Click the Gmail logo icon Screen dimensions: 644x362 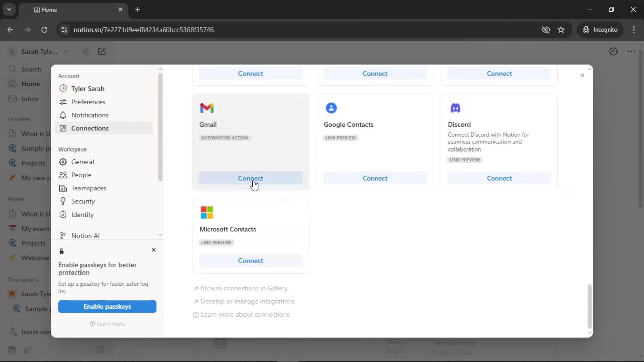[207, 108]
